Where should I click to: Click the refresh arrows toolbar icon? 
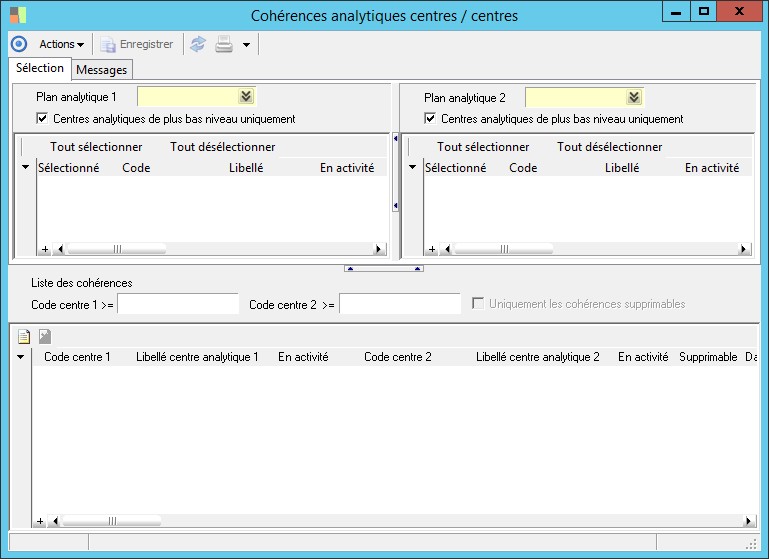[x=198, y=44]
